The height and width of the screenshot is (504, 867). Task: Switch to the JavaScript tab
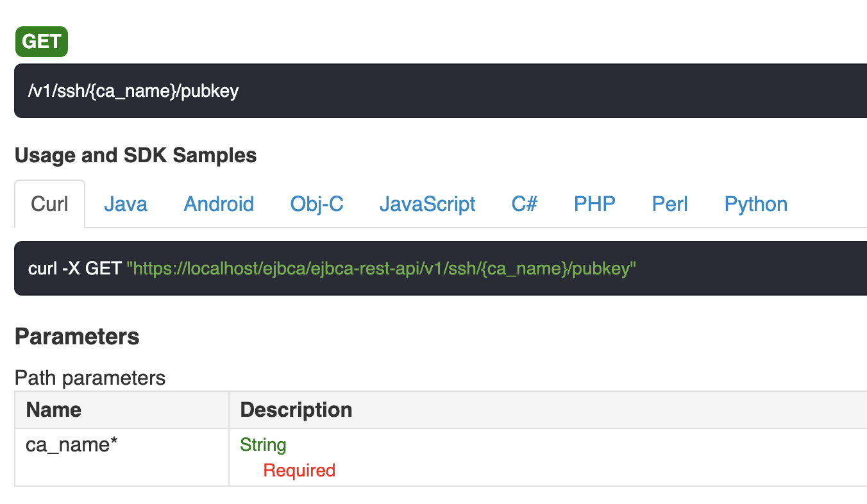coord(427,204)
